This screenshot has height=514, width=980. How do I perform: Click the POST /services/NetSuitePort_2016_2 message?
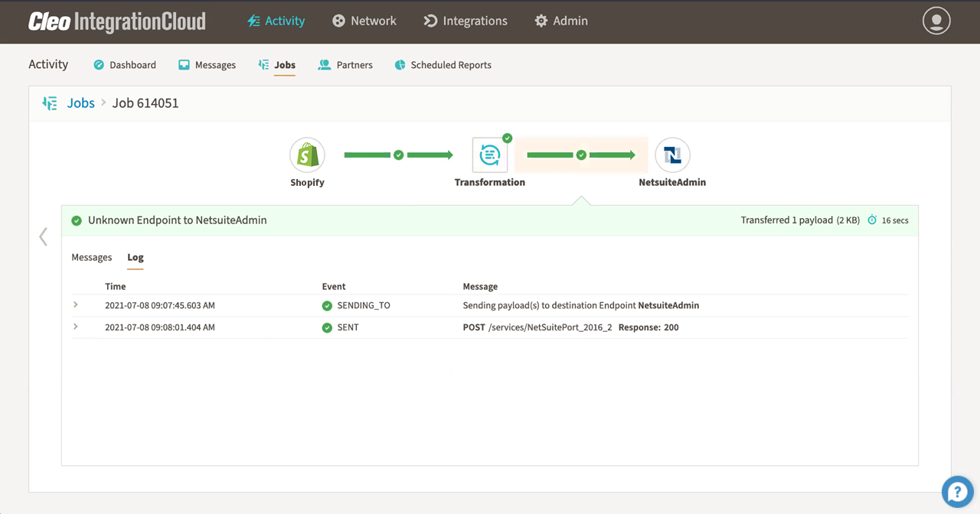[x=537, y=327]
